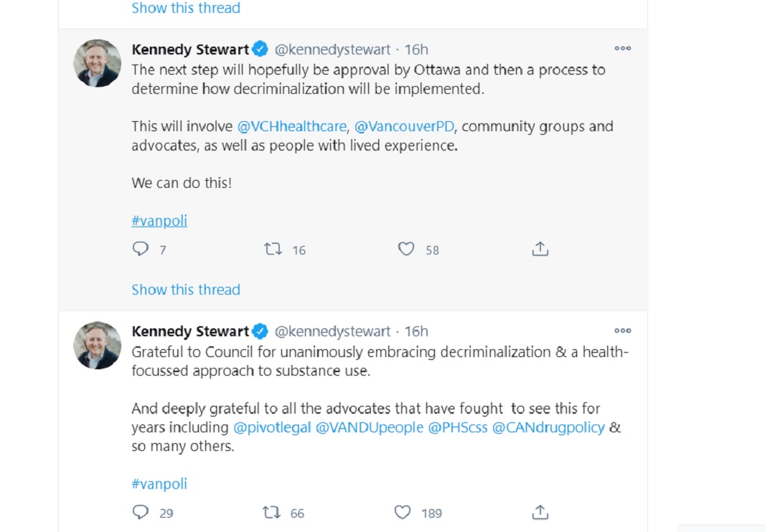Retweet the tweet with 16 retweets
The image size is (765, 532).
pos(273,250)
